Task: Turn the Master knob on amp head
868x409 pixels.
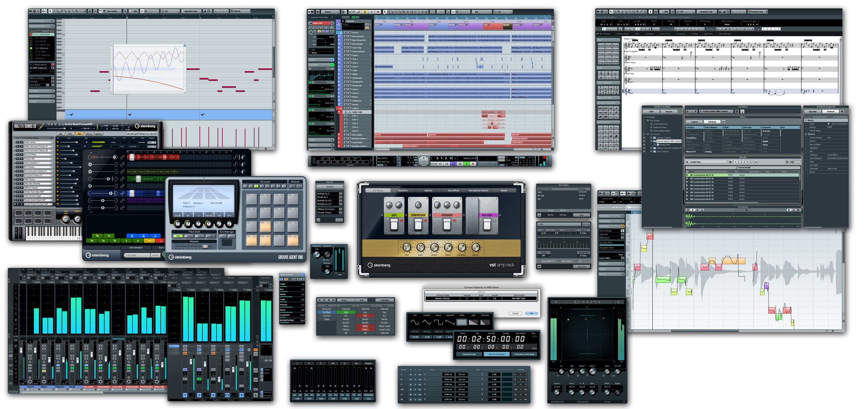Action: tap(476, 247)
